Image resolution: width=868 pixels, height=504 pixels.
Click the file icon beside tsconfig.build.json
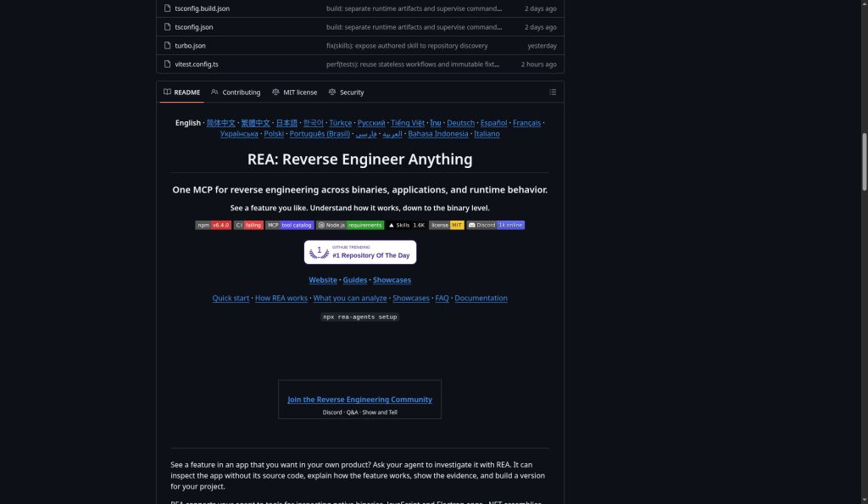pyautogui.click(x=167, y=8)
